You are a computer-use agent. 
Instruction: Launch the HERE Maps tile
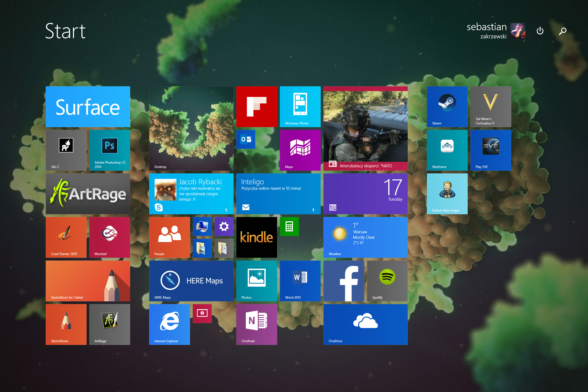coord(191,281)
